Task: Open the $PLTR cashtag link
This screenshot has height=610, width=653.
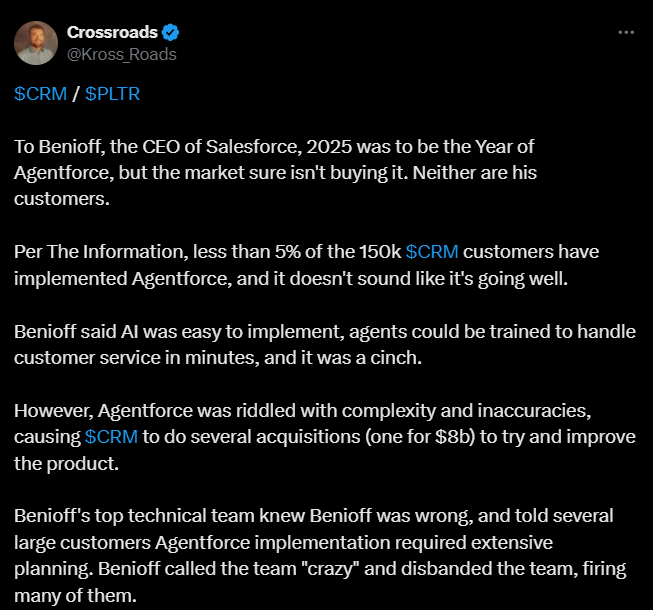Action: (x=112, y=94)
